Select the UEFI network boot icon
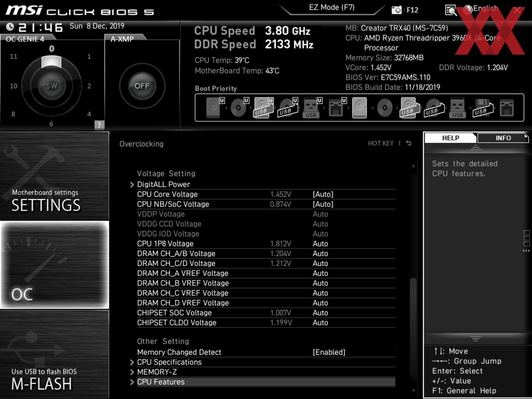The height and width of the screenshot is (399, 532). (x=337, y=108)
